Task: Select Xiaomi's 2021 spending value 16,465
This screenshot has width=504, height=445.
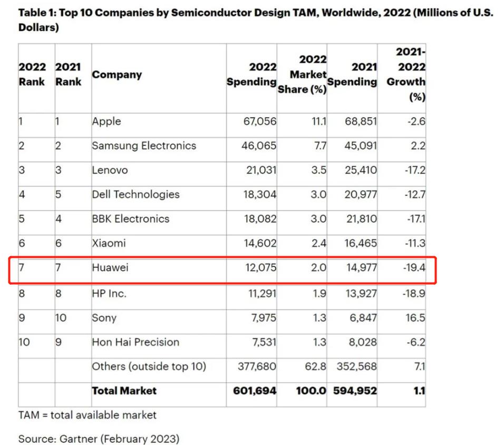Action: (360, 244)
